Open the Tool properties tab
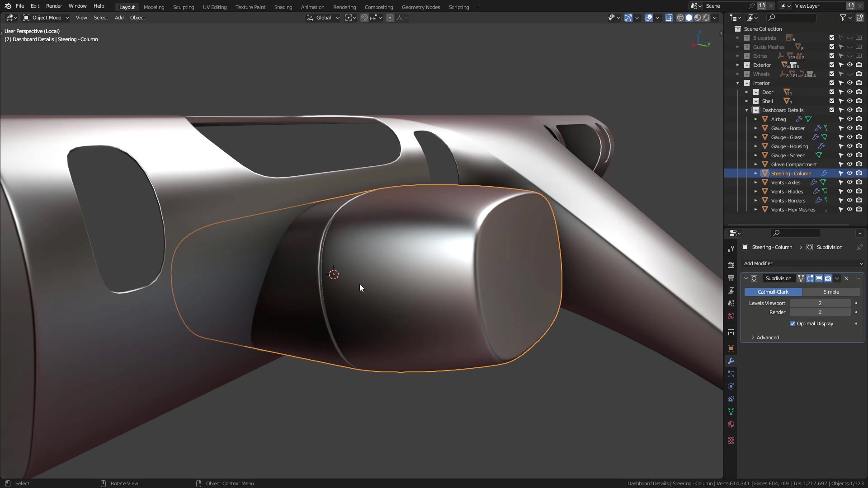The height and width of the screenshot is (488, 868). pyautogui.click(x=731, y=249)
